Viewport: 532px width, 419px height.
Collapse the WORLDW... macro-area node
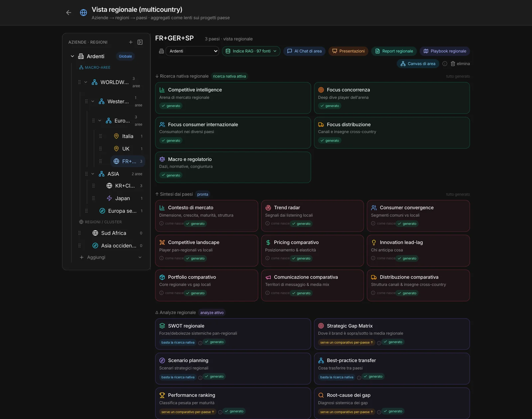click(86, 82)
